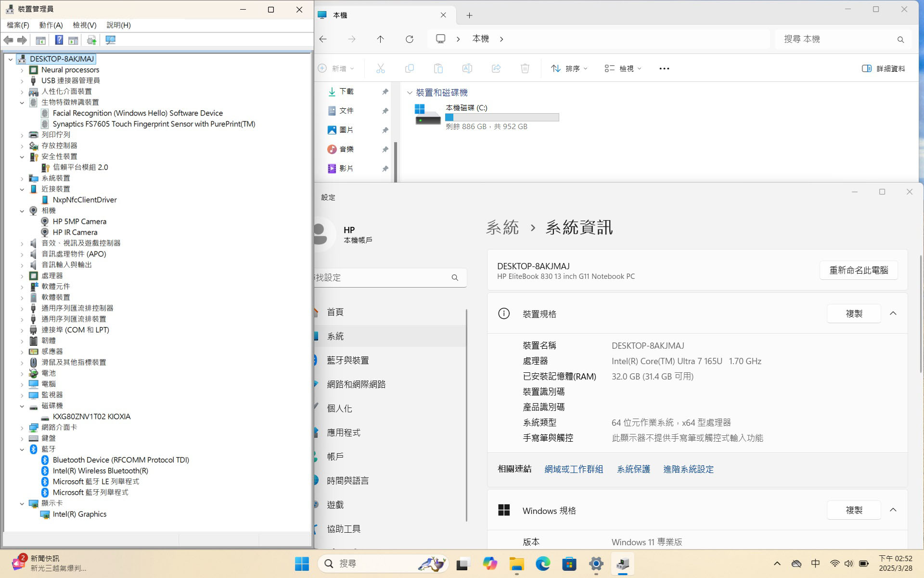Image resolution: width=924 pixels, height=578 pixels.
Task: Click Back arrow in Device Manager toolbar
Action: (x=8, y=40)
